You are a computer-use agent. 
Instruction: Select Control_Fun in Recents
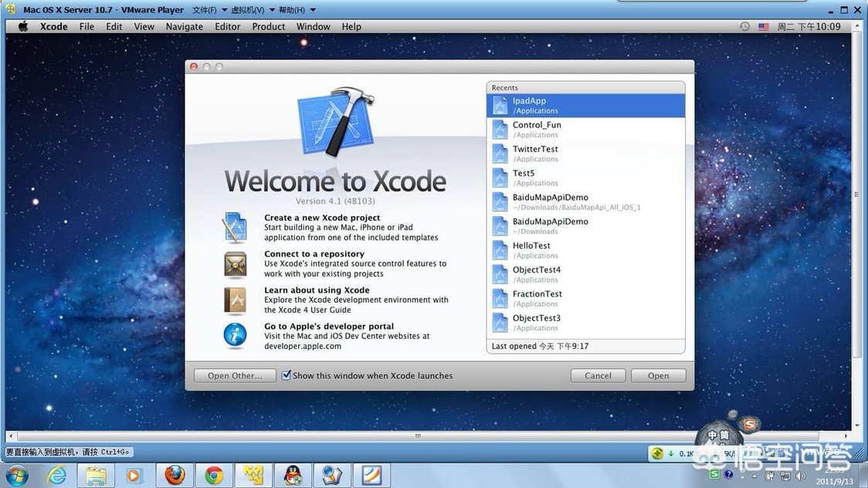[585, 130]
